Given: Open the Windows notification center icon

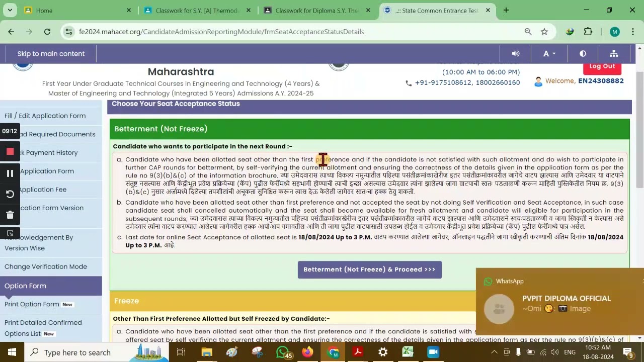Looking at the screenshot, I should 629,352.
